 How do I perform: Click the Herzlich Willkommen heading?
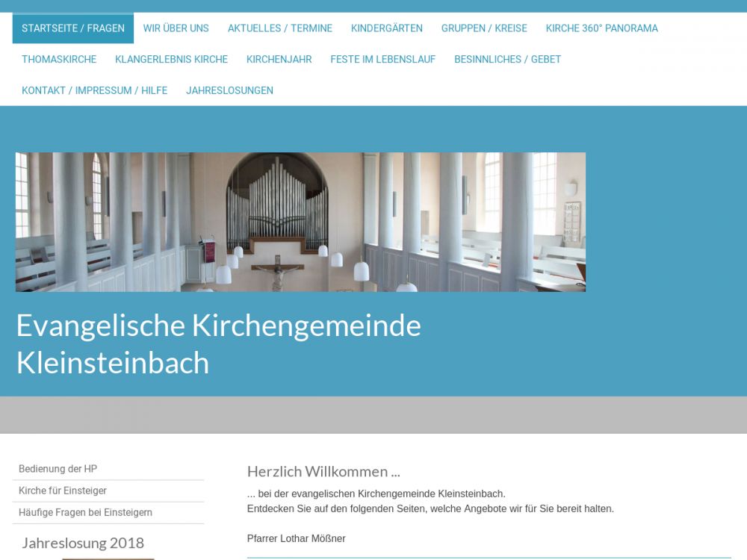click(323, 471)
